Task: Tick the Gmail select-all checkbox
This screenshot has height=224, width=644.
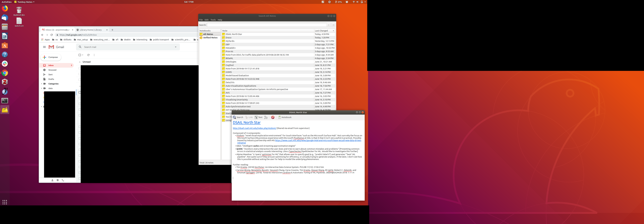Action: coord(80,55)
